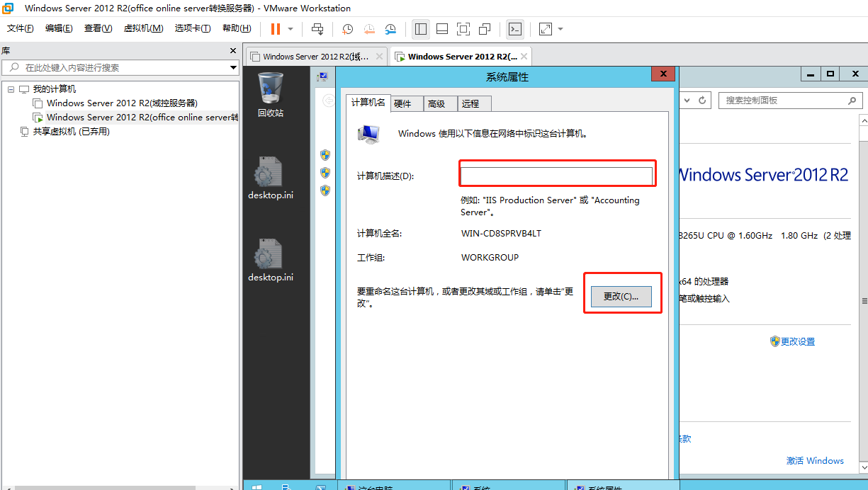Click the 回收站 recycle bin icon

271,95
